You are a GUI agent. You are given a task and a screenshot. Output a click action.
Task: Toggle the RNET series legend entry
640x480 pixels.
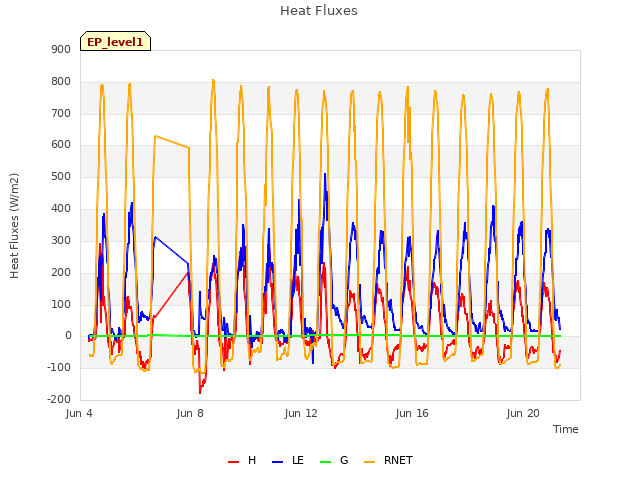[x=388, y=460]
